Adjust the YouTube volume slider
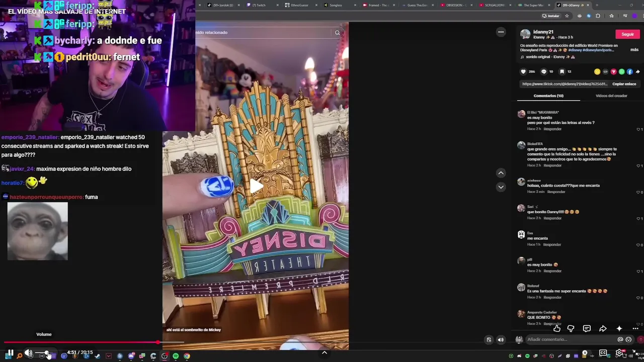 tap(43, 353)
